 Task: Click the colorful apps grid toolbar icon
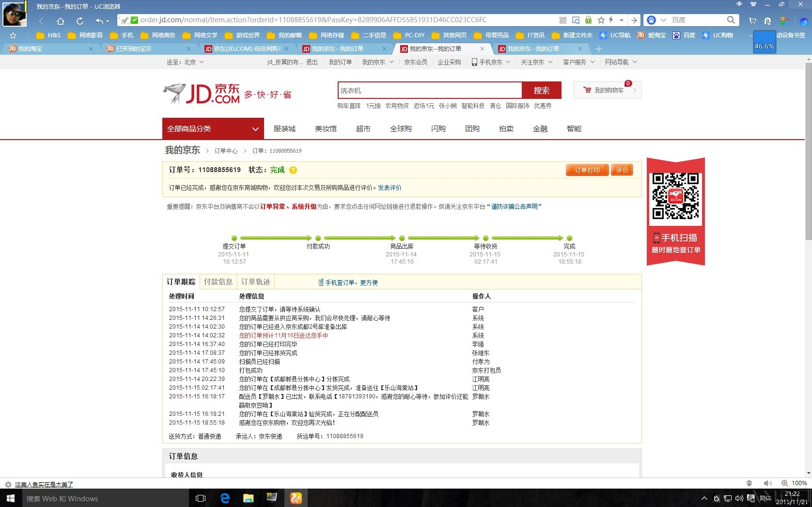click(x=785, y=21)
